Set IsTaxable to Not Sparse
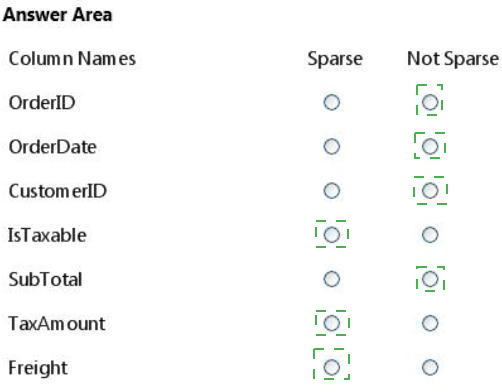Screen dimensions: 502x392 pos(430,235)
